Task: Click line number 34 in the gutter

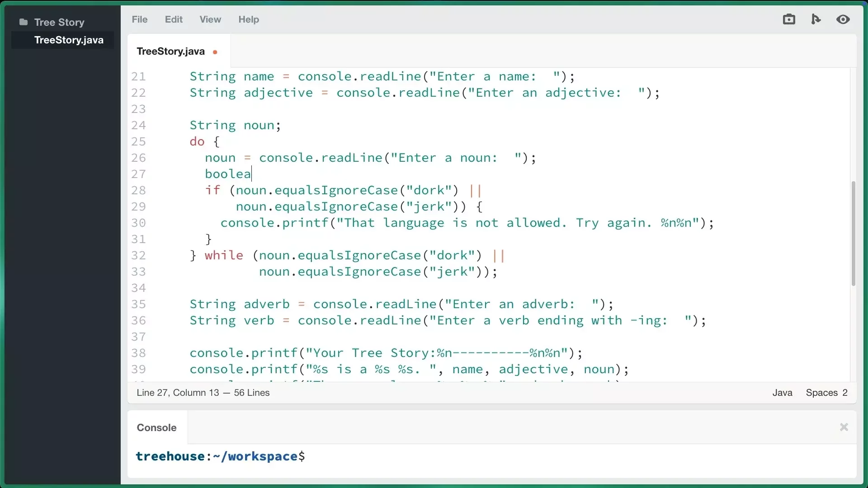Action: pyautogui.click(x=138, y=288)
